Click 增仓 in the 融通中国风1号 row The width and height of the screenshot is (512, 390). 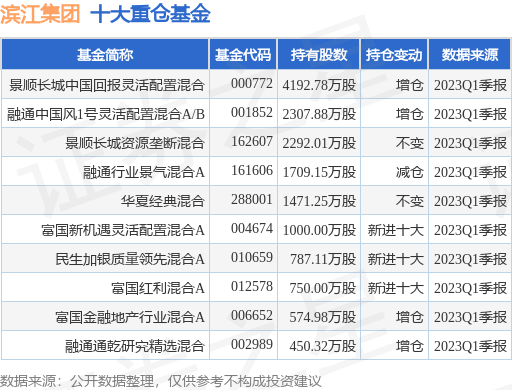(x=410, y=114)
